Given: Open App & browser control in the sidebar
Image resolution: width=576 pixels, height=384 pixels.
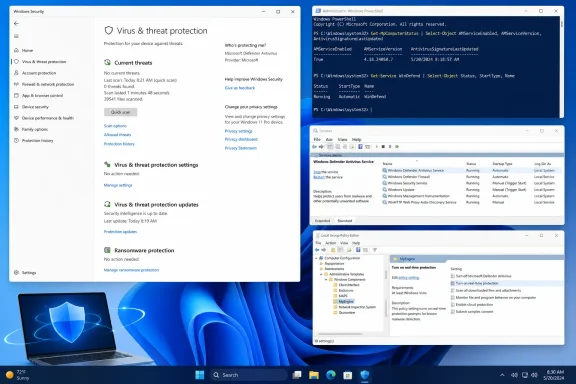Looking at the screenshot, I should 38,96.
